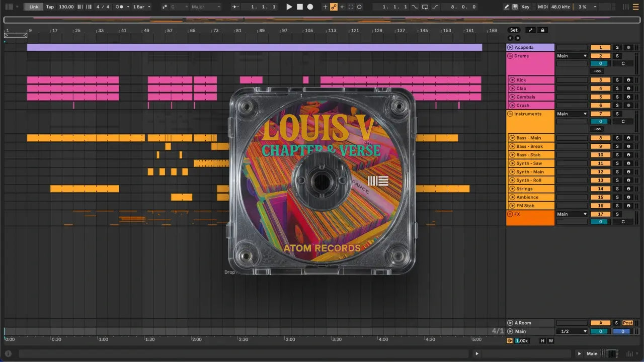Toggle the Loop switch in the control bar
Screen dimensions: 644x362
click(425, 7)
